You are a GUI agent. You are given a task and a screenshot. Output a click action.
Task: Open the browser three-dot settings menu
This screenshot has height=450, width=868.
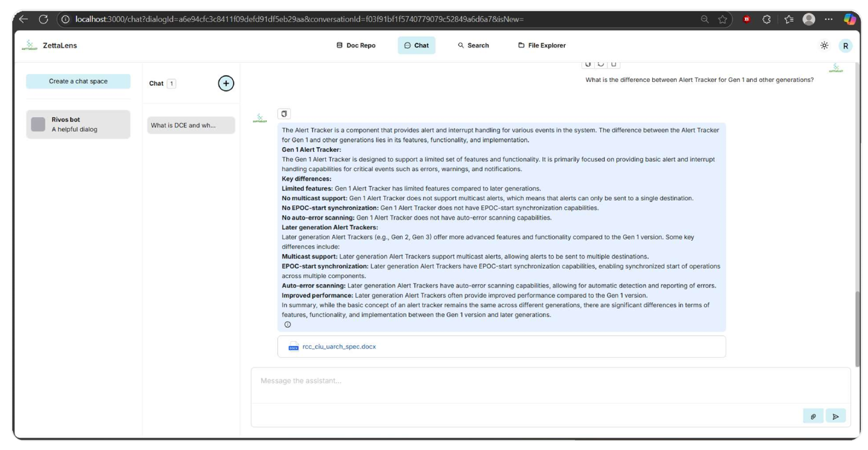coord(828,19)
